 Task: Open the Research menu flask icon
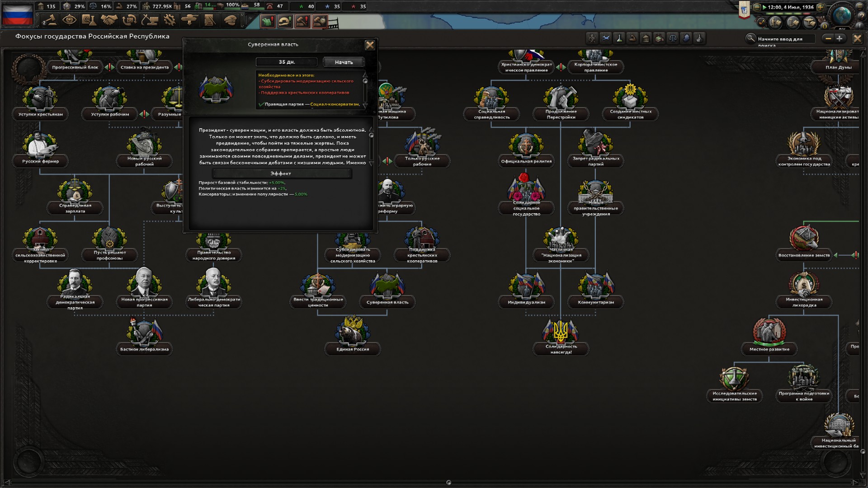click(89, 20)
